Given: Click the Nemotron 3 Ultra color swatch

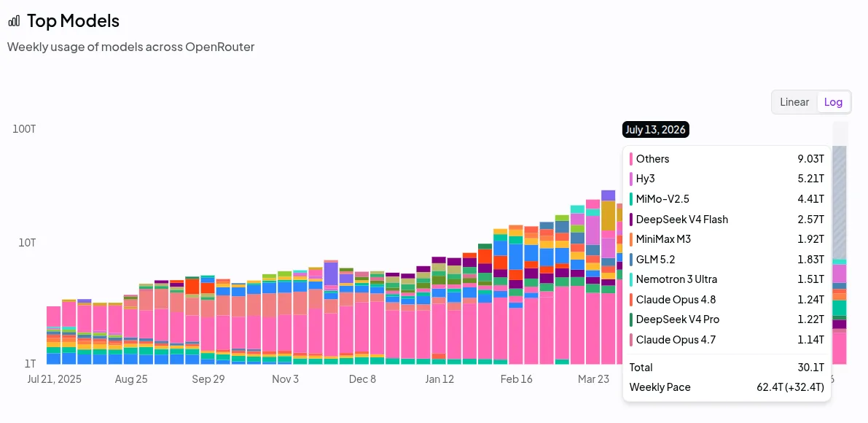Looking at the screenshot, I should coord(631,279).
